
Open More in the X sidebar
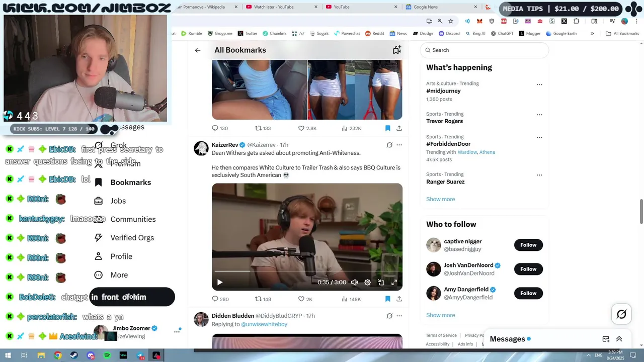pyautogui.click(x=111, y=275)
